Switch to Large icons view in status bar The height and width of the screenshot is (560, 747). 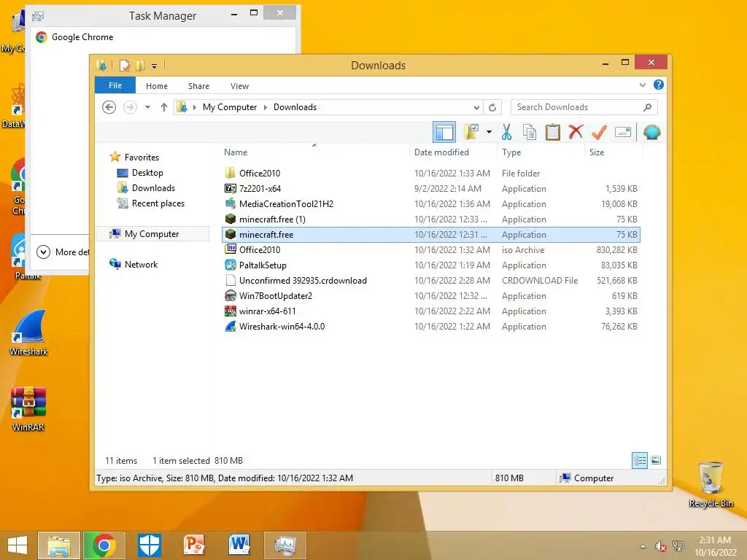coord(656,460)
